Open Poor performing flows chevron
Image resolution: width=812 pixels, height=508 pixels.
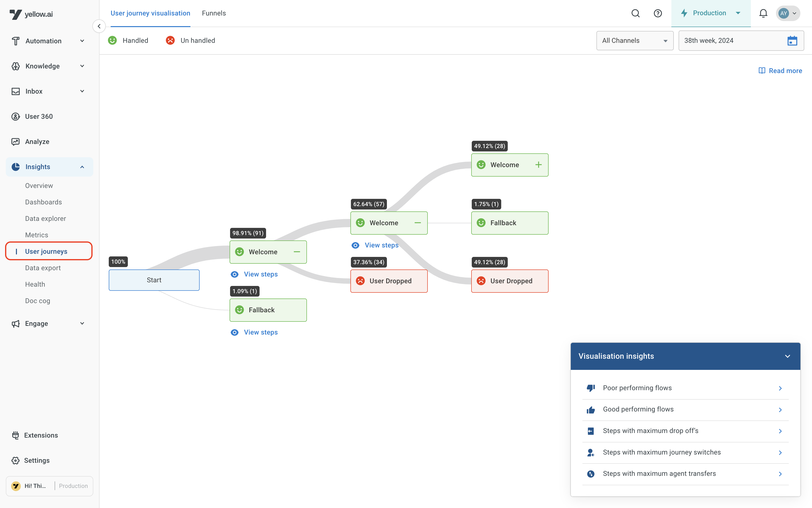780,388
